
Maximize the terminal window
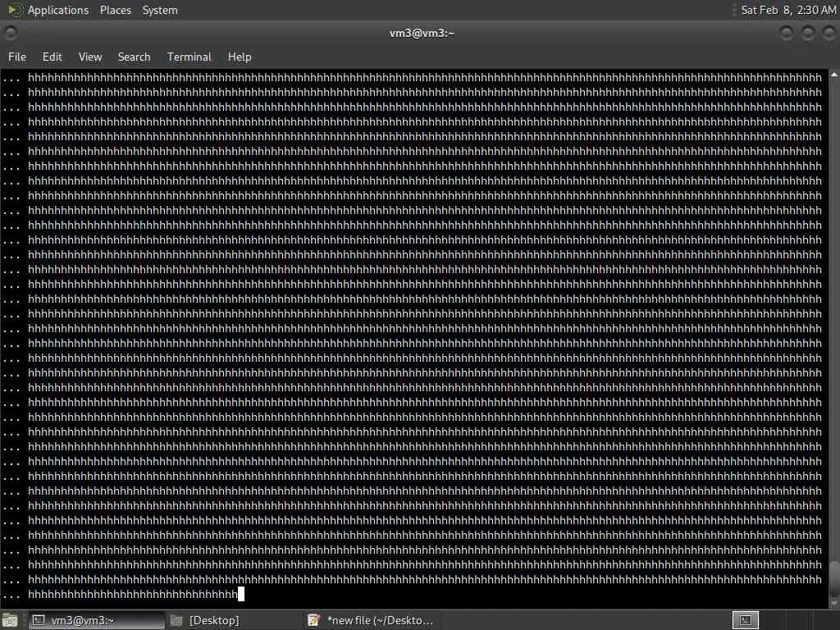click(x=808, y=33)
